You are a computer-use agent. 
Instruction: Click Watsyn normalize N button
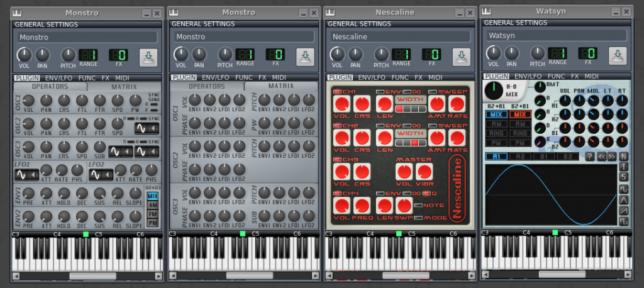623,157
